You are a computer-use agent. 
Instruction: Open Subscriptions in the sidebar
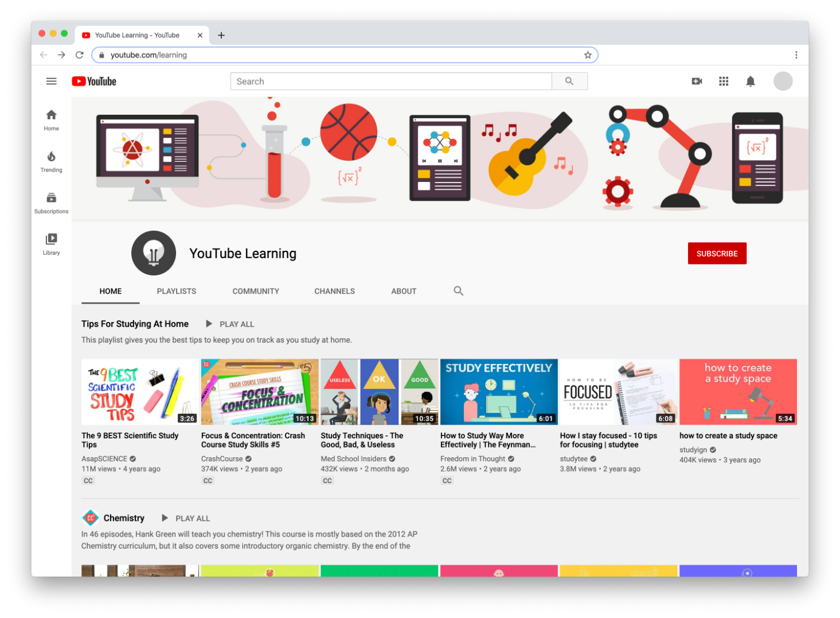click(51, 203)
